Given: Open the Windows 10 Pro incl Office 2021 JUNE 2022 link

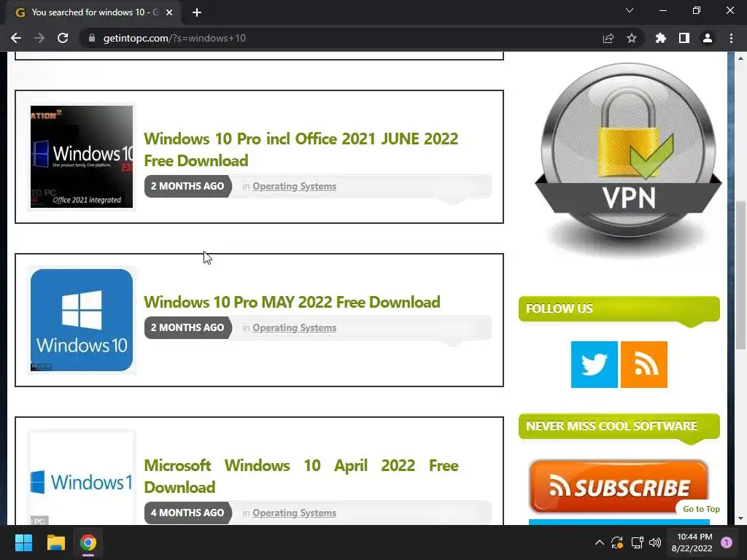Looking at the screenshot, I should coord(301,149).
